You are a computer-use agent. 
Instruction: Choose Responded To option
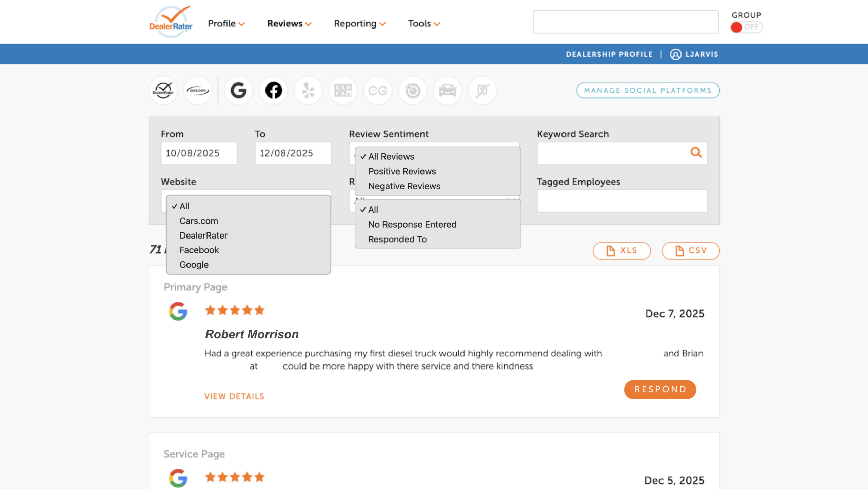438,239
